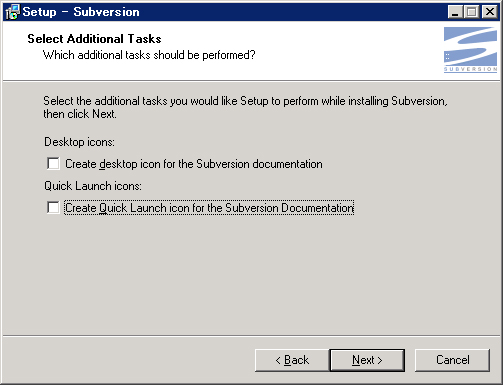Click label 'Create desktop icon for the Subversion documentation'
The image size is (503, 385).
(x=194, y=164)
